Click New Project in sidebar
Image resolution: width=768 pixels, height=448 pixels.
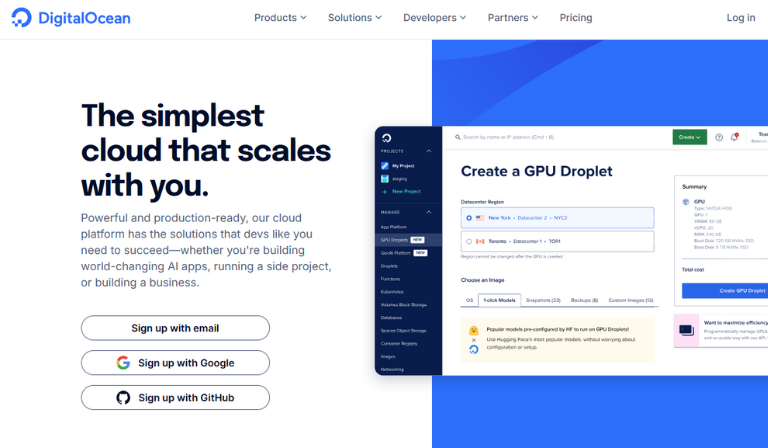406,191
